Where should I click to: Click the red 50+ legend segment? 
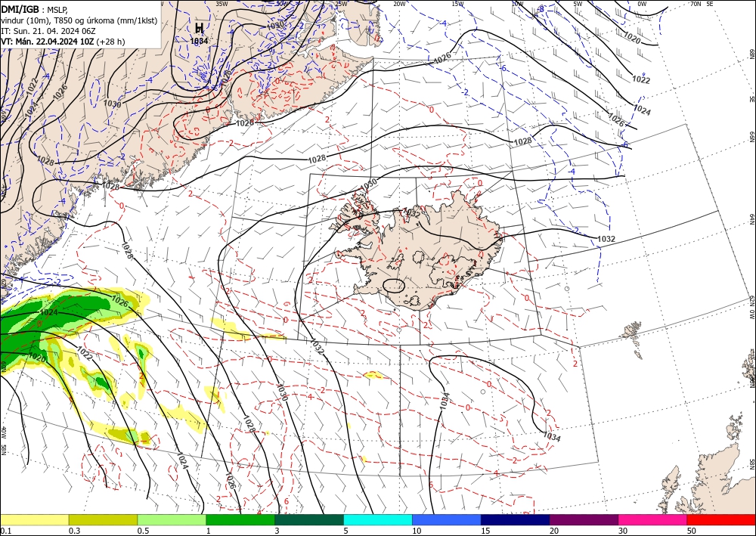(x=721, y=519)
